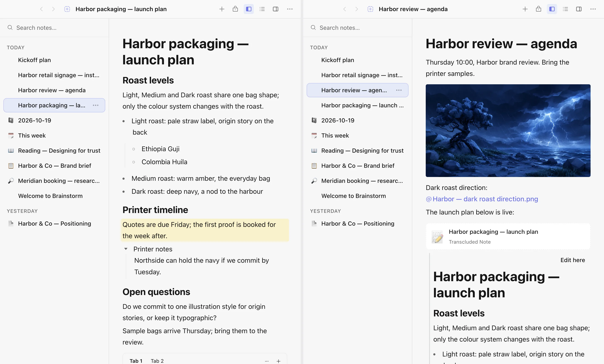
Task: Open Harbor & Co — Brand brief in right sidebar
Action: pos(357,166)
